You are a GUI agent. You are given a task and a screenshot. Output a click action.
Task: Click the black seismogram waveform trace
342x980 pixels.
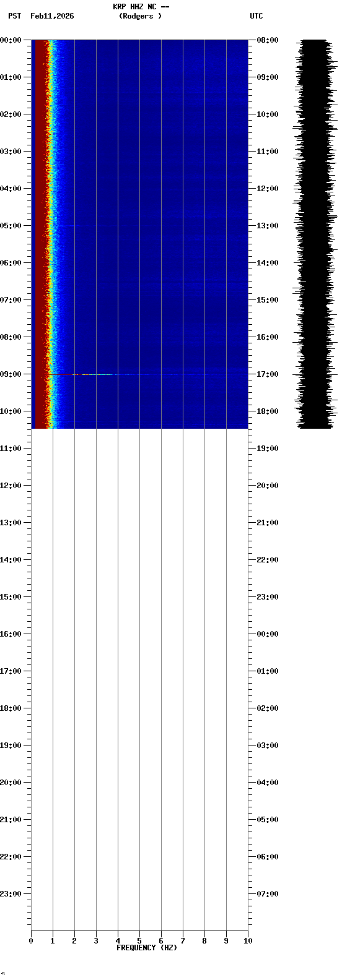[316, 234]
